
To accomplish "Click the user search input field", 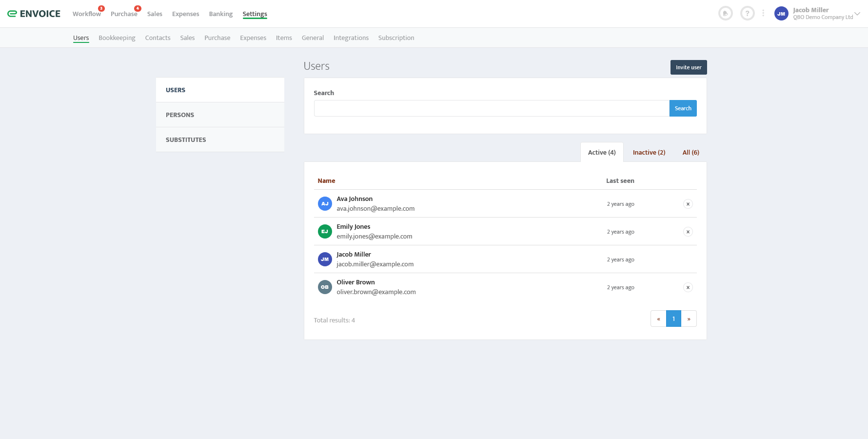I will point(491,108).
